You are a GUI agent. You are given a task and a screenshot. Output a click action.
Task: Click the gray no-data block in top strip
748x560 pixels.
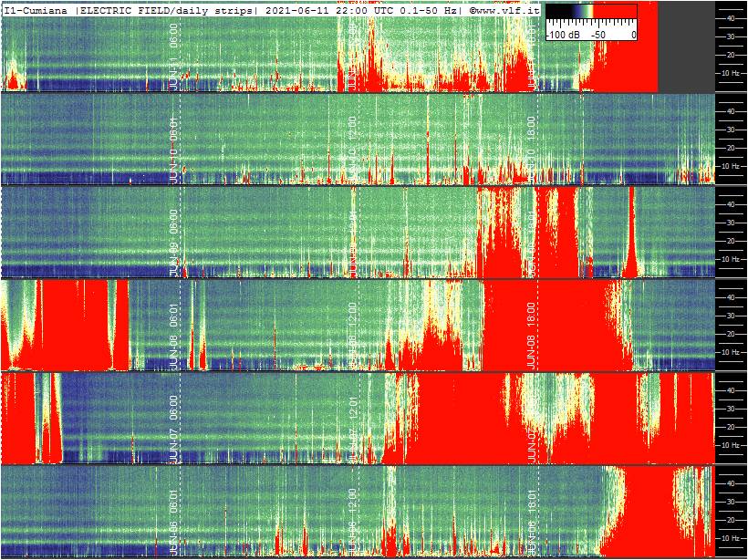[687, 47]
